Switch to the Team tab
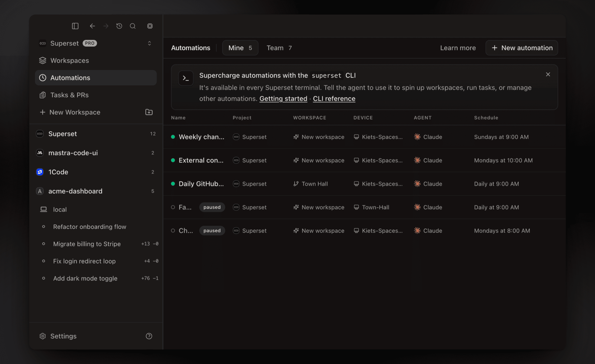 tap(279, 48)
